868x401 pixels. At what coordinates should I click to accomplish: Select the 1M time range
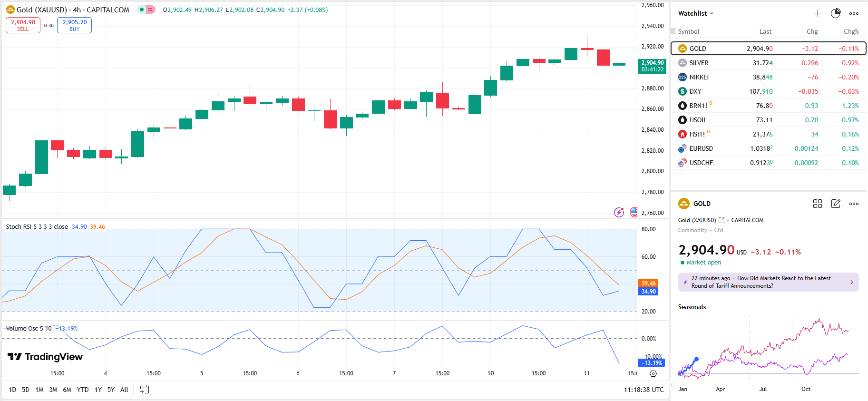[x=39, y=390]
